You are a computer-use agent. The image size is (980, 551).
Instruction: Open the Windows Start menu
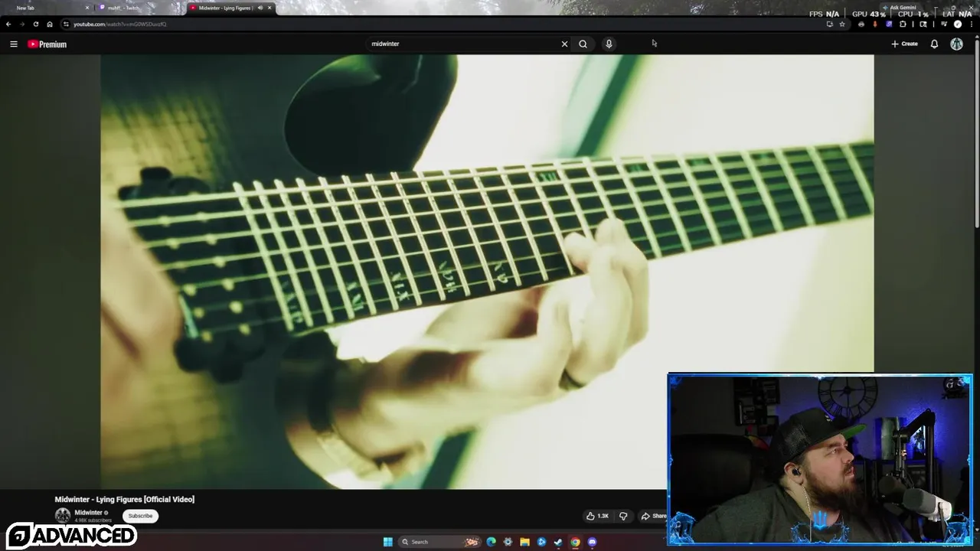(388, 542)
